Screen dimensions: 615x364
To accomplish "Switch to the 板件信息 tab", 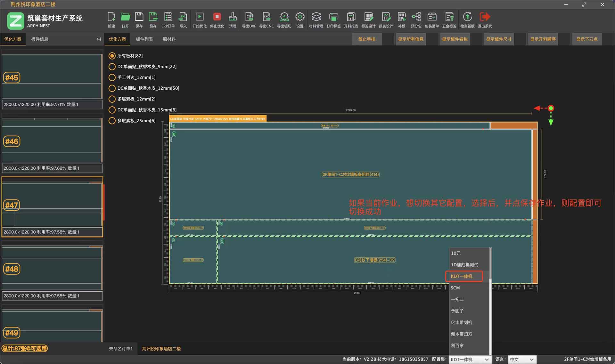I will click(39, 39).
